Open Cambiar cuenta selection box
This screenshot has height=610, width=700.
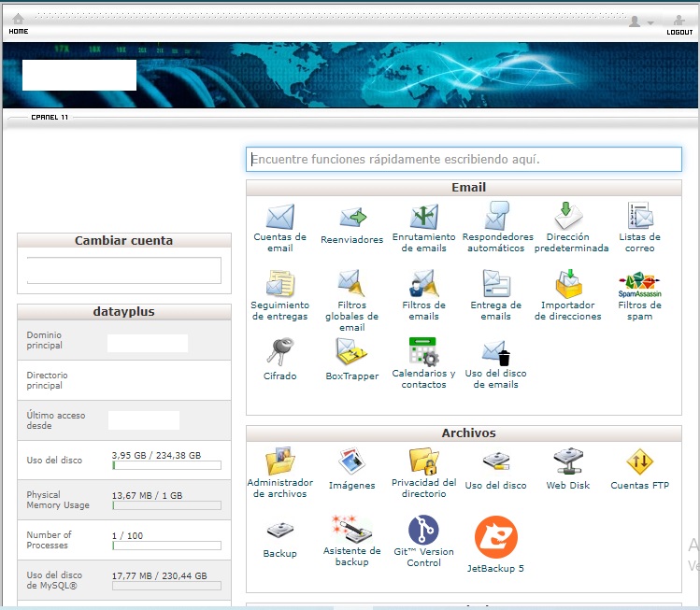[x=123, y=270]
